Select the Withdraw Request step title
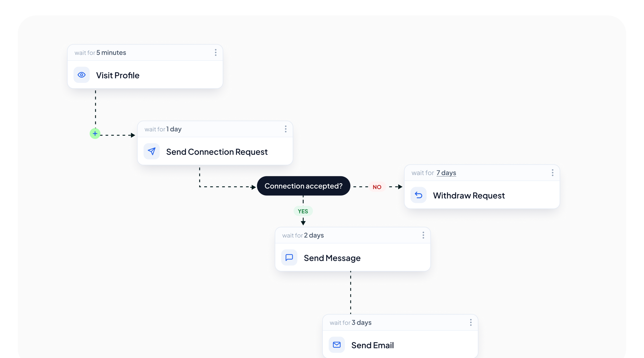This screenshot has width=644, height=358. [x=469, y=196]
